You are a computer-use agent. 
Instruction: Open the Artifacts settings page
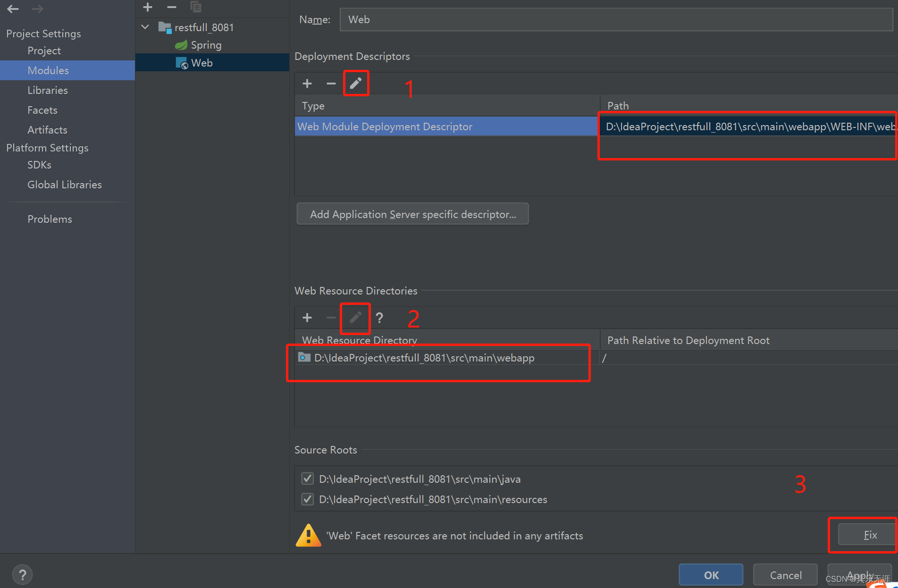pos(47,130)
